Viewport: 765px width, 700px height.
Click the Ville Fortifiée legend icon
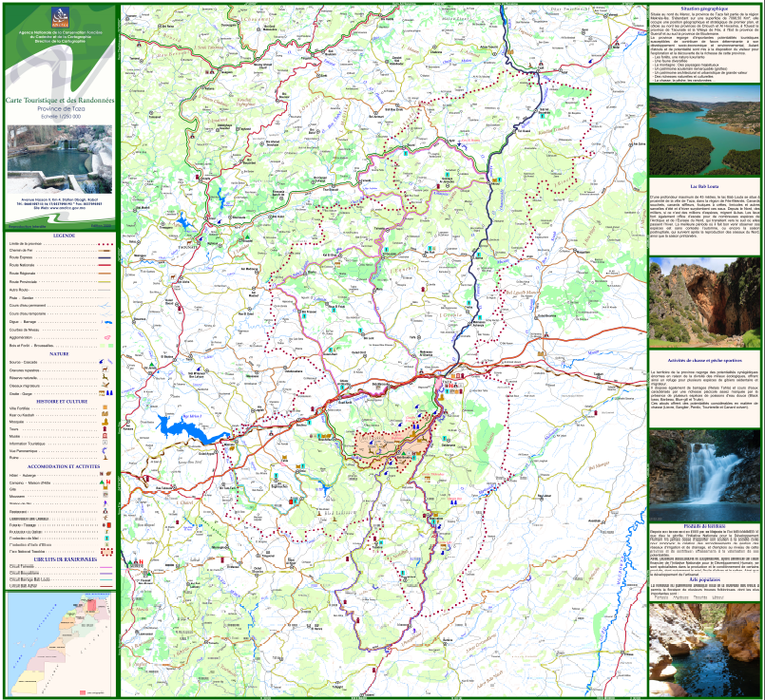[x=104, y=409]
